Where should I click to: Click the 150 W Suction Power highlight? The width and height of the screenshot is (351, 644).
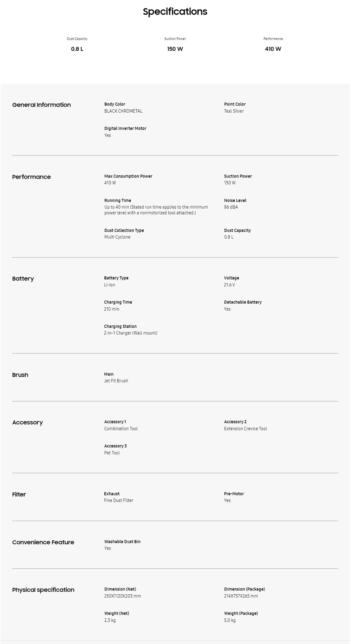[x=175, y=49]
